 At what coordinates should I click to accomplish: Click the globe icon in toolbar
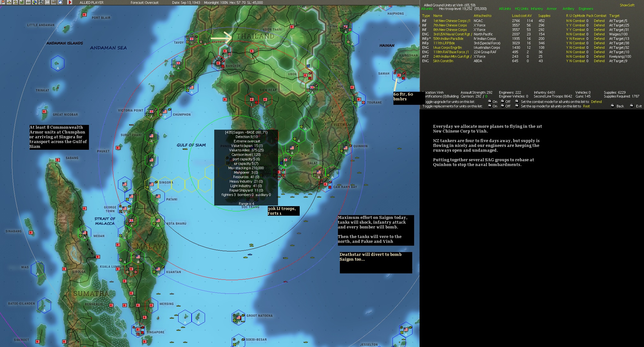coord(34,2)
